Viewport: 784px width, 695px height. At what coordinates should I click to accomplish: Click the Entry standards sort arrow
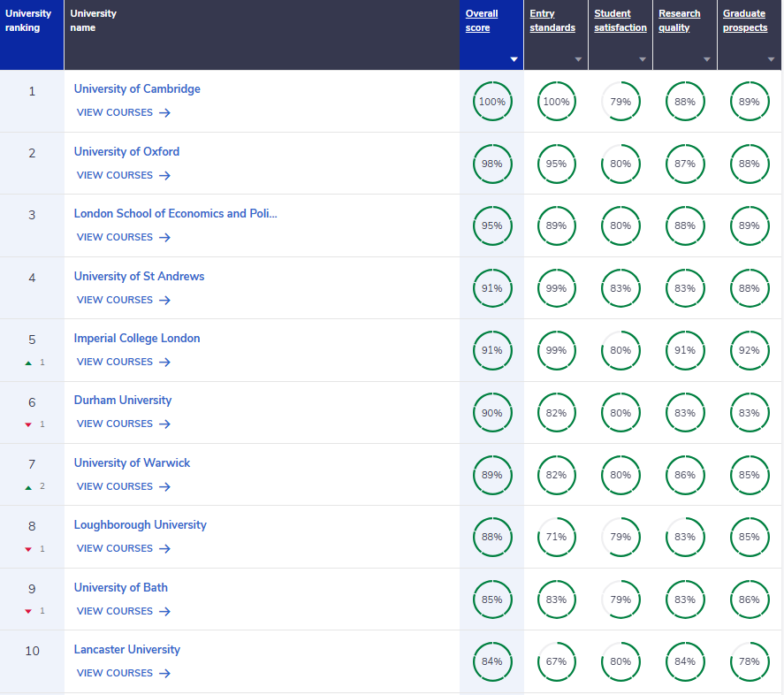coord(578,59)
